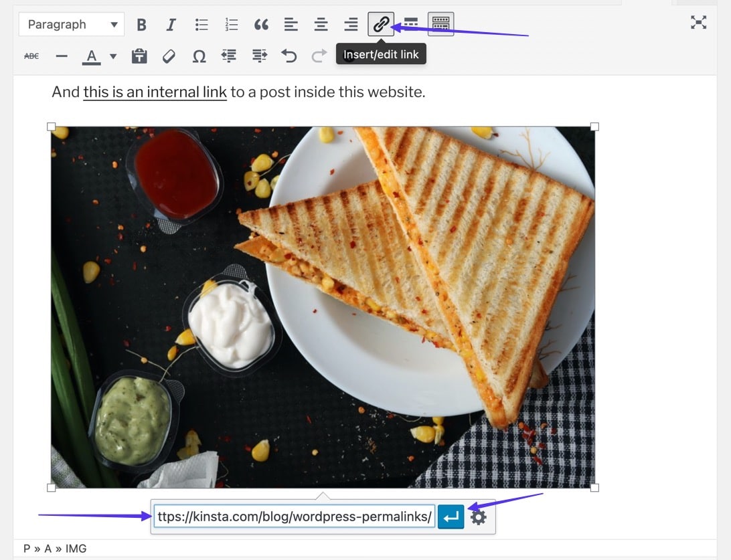Select the IMG breadcrumb element
731x560 pixels.
[76, 548]
